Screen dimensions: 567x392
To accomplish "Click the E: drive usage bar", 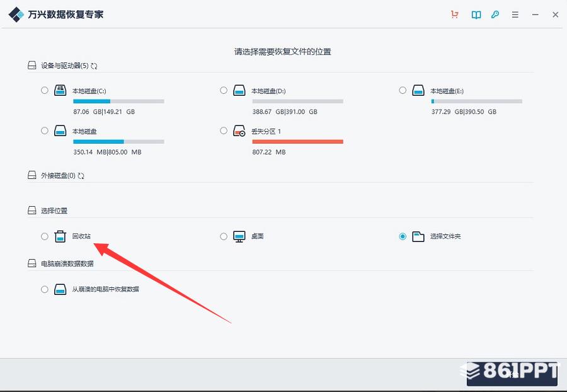I will (x=477, y=101).
